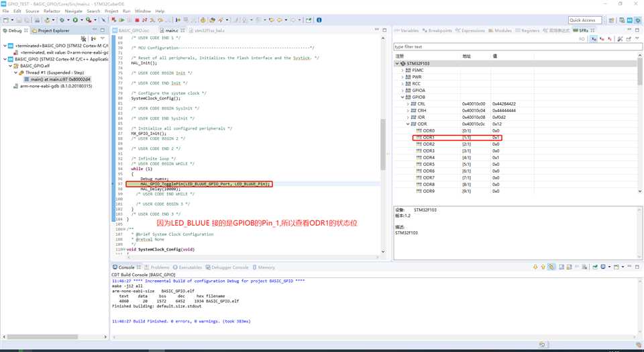644x352 pixels.
Task: Click the Resume debug toolbar icon
Action: 121,19
